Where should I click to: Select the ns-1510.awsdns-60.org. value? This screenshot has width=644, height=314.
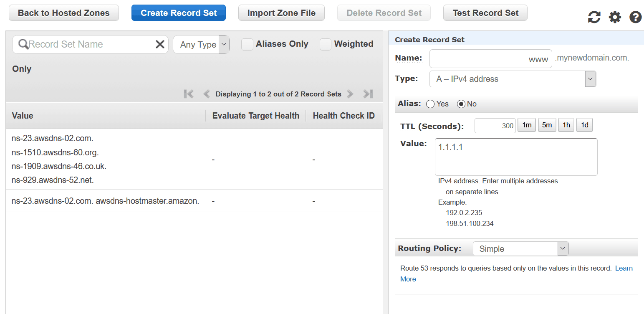55,152
